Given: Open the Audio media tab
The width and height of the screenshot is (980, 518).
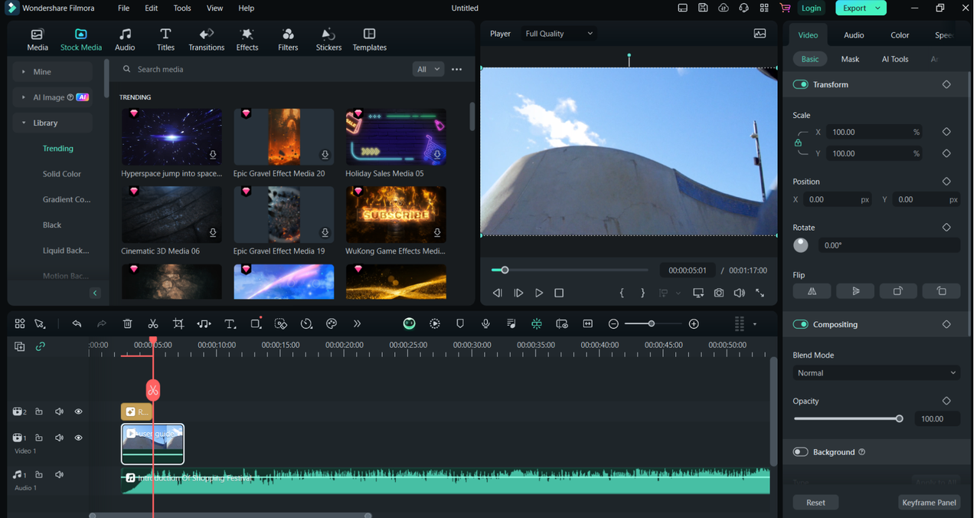Looking at the screenshot, I should click(125, 40).
